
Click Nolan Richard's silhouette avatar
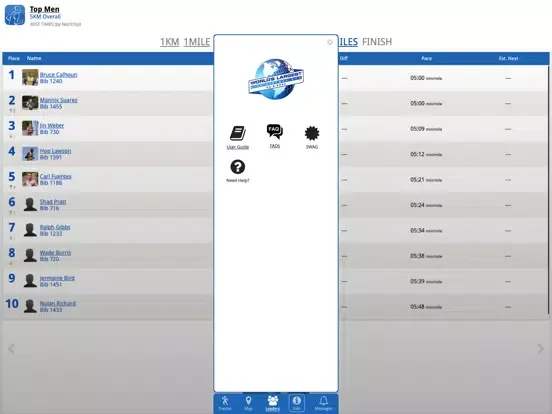[x=30, y=306]
